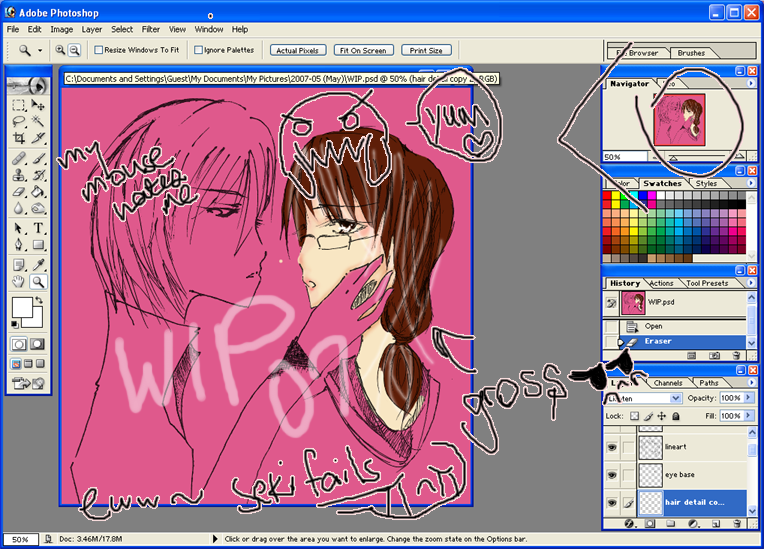Open the Swatches panel flyout menu
764x549 pixels.
[751, 183]
